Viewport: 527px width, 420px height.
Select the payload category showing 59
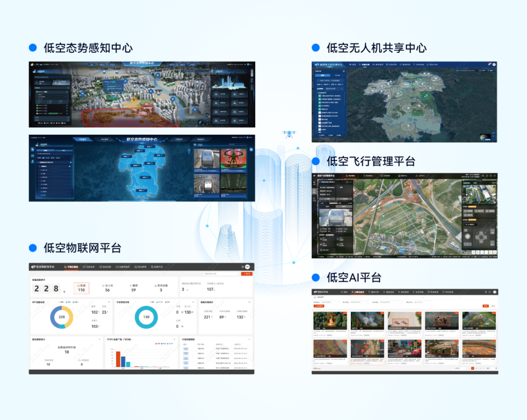click(133, 288)
